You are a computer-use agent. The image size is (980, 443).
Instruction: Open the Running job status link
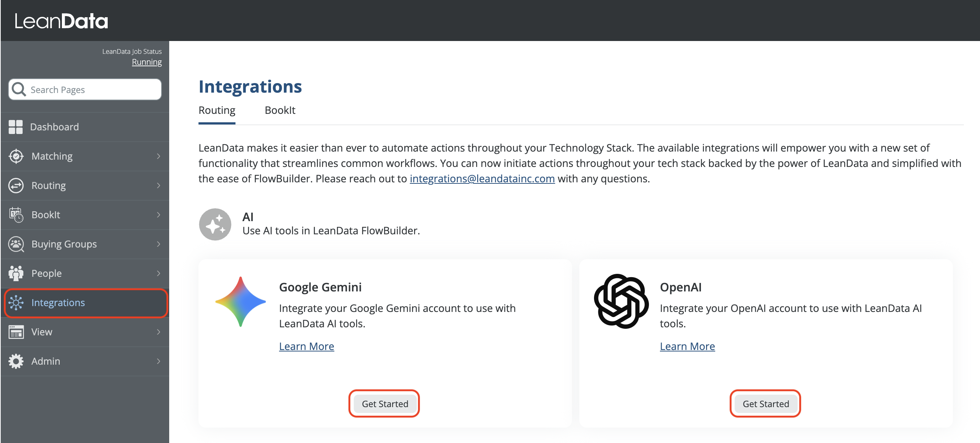tap(146, 62)
